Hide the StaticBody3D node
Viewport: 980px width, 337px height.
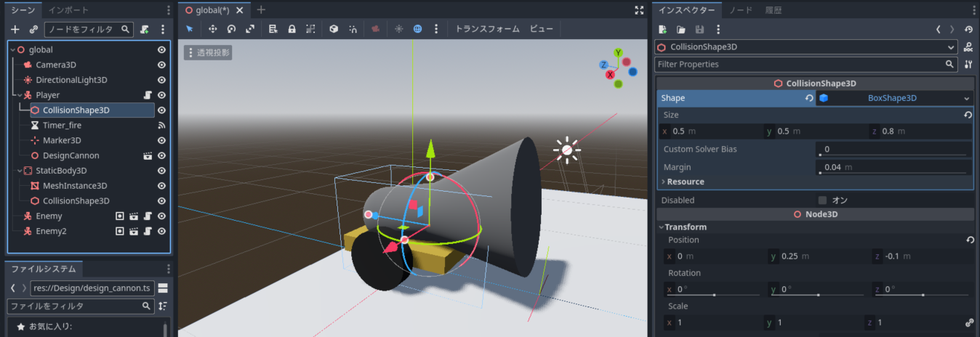tap(161, 171)
